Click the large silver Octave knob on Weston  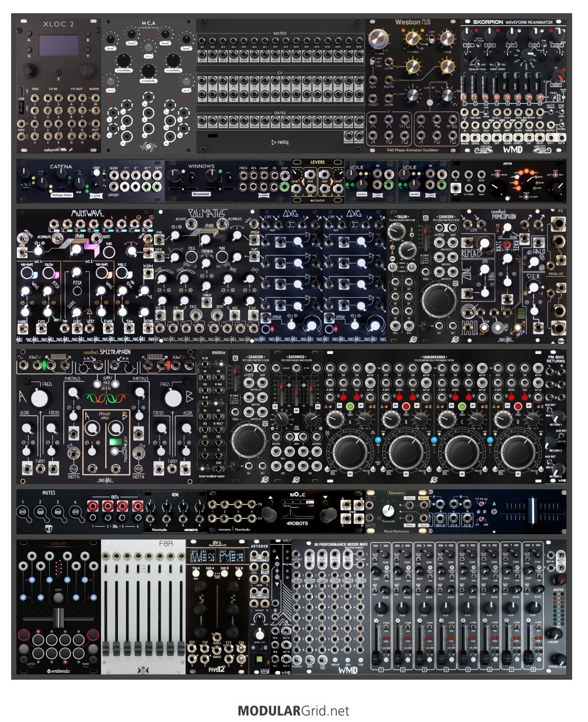pos(378,38)
